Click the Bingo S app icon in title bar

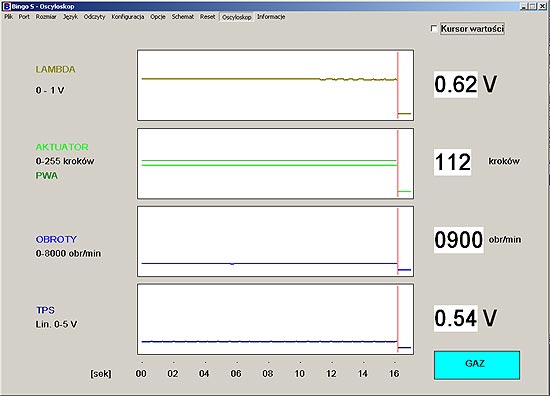[6, 6]
